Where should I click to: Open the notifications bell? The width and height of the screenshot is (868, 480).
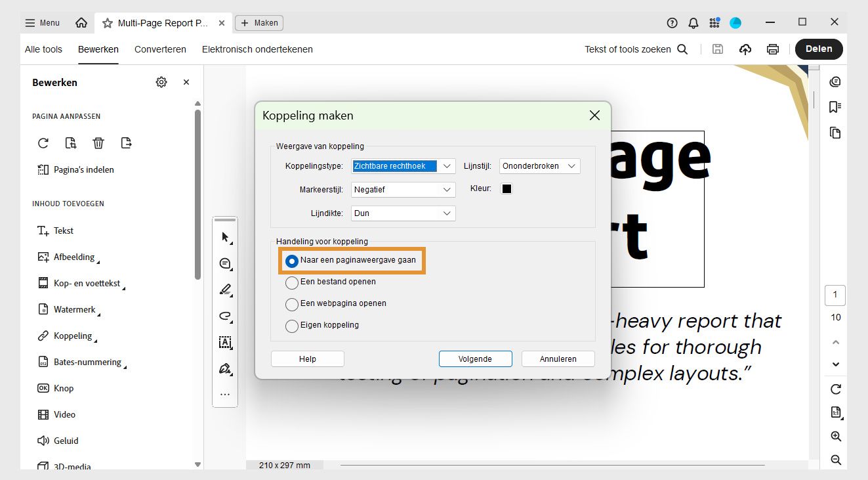pyautogui.click(x=693, y=23)
